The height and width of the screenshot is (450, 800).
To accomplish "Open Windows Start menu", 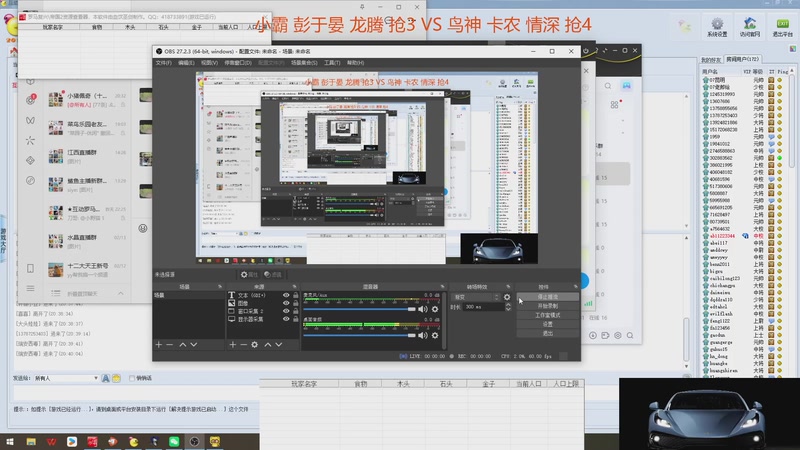I will [10, 441].
